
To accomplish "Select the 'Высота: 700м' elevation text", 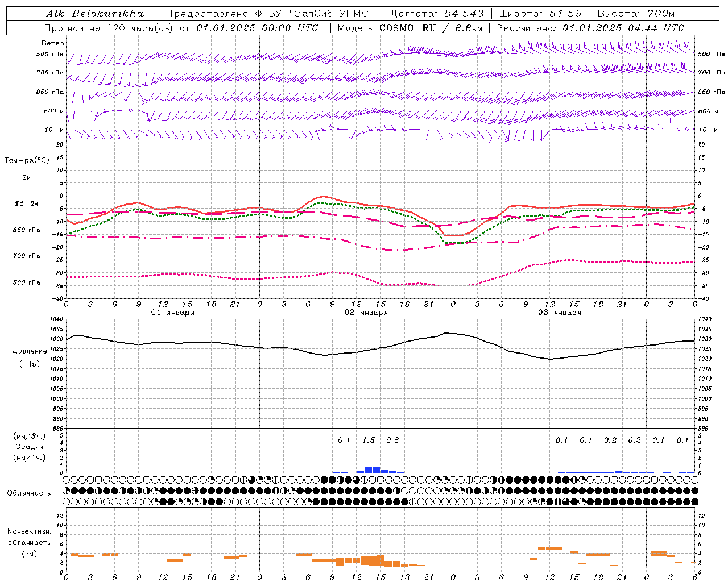I will click(636, 14).
